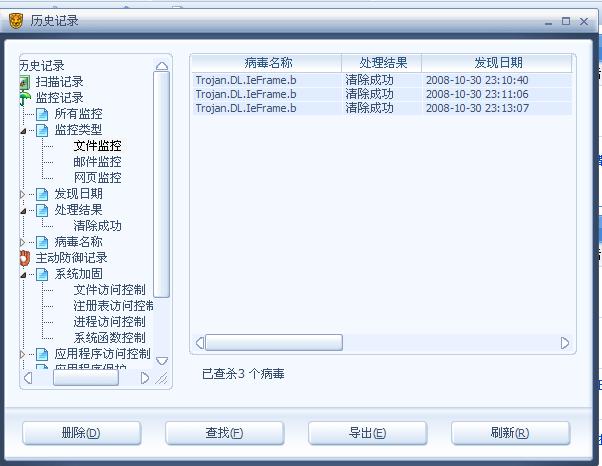The height and width of the screenshot is (466, 602).
Task: Click the document icon beside 病毒名称
Action: click(42, 242)
